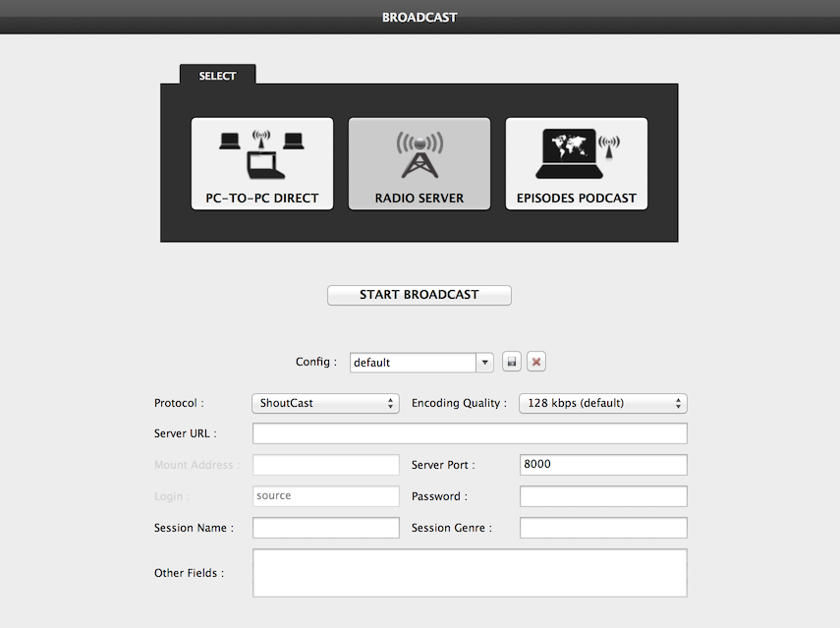Image resolution: width=840 pixels, height=628 pixels.
Task: Click the Login field showing source
Action: point(326,496)
